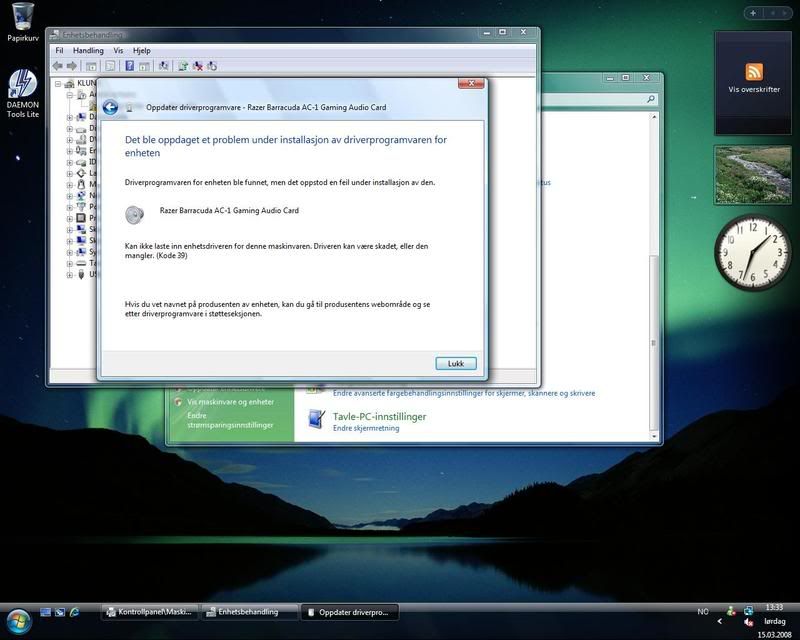Viewport: 800px width, 640px height.
Task: Click the search magnifier in Control Panel window
Action: 651,99
